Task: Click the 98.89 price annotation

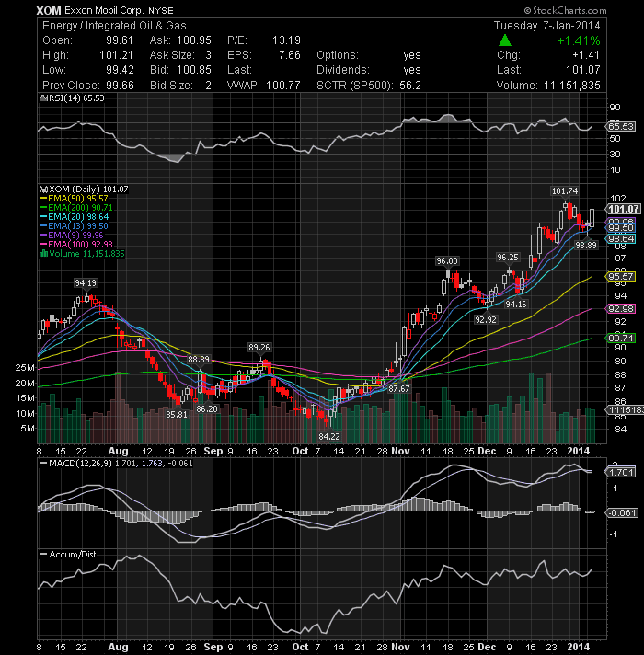Action: [x=586, y=246]
